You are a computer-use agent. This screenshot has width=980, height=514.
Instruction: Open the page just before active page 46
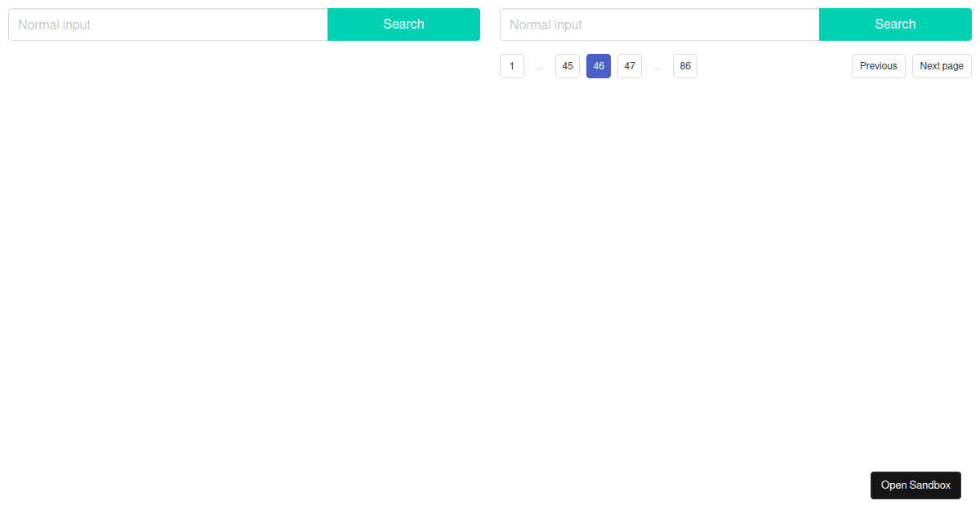click(568, 66)
